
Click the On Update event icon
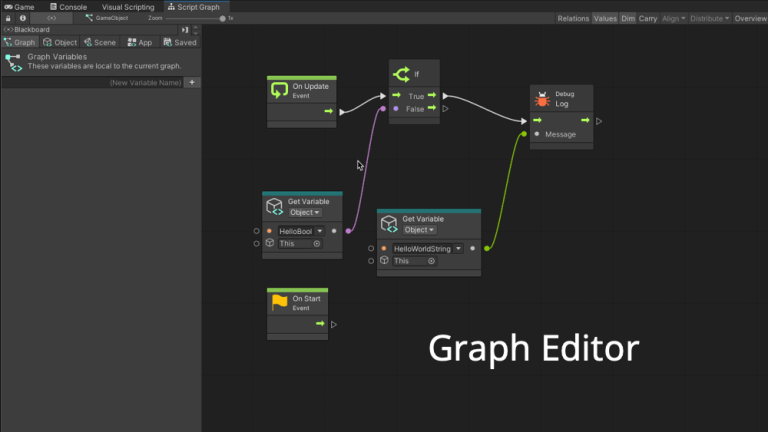point(280,91)
